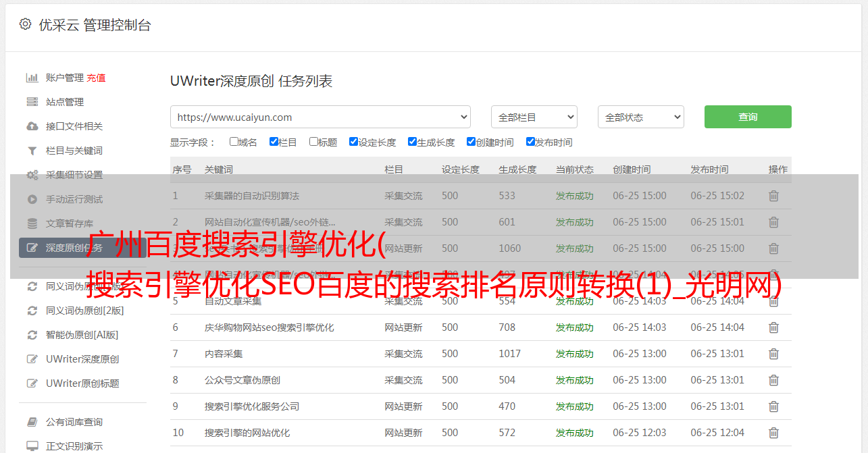Image resolution: width=868 pixels, height=453 pixels.
Task: Click trash icon for row 9 搜索引擎优化服务公司
Action: pos(773,406)
